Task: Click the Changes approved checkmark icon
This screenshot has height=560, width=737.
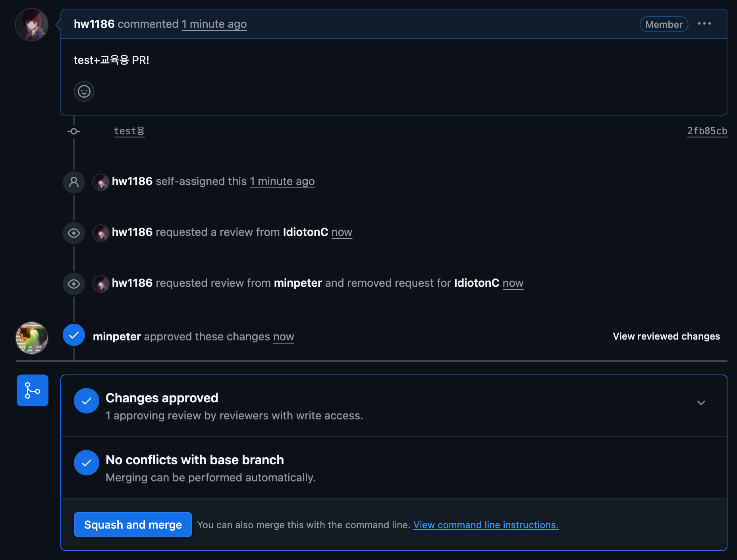Action: click(x=86, y=401)
